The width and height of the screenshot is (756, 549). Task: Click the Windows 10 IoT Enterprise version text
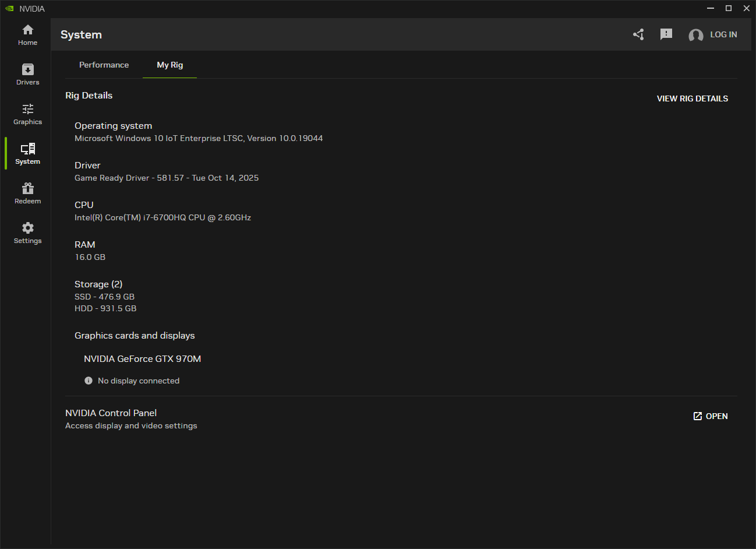[199, 138]
